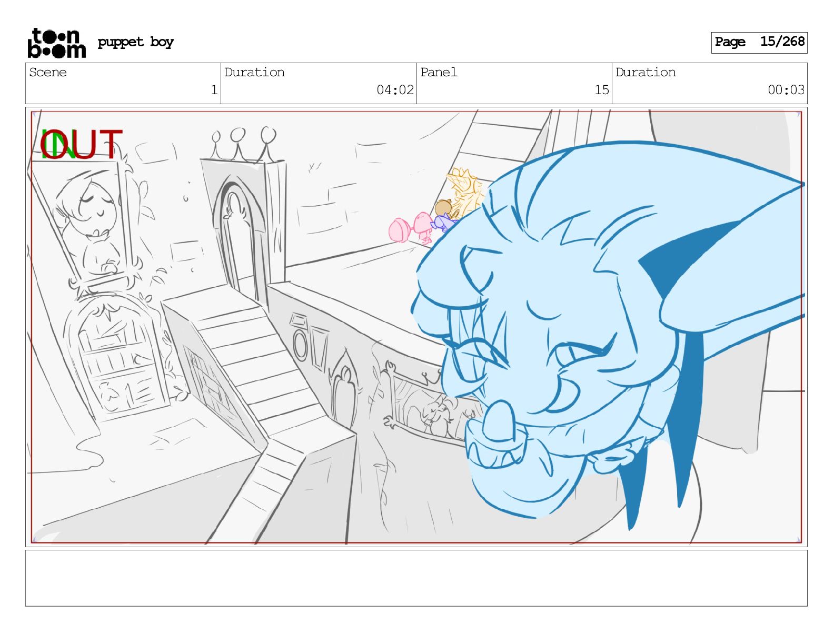
Task: Select the panel number value '15'
Action: tap(601, 90)
